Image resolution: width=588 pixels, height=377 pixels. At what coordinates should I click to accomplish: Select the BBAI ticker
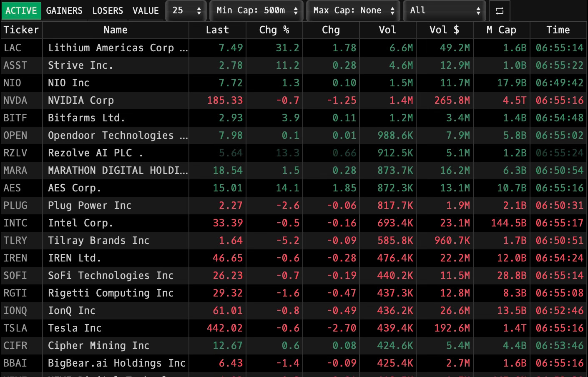[15, 363]
